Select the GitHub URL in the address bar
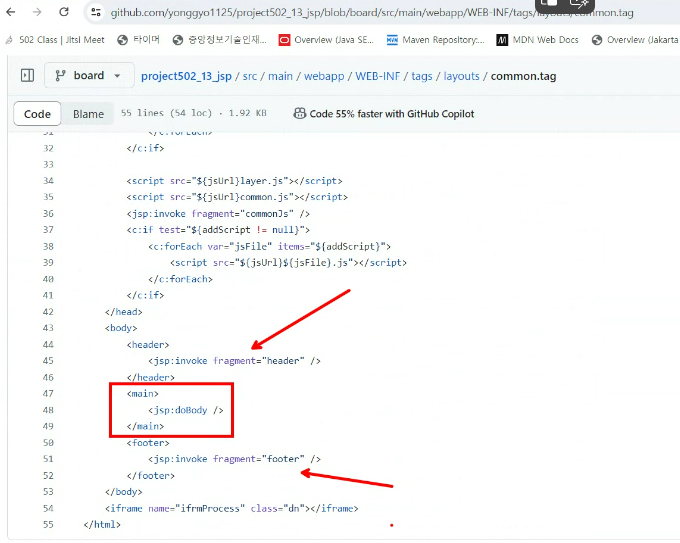 pos(372,13)
